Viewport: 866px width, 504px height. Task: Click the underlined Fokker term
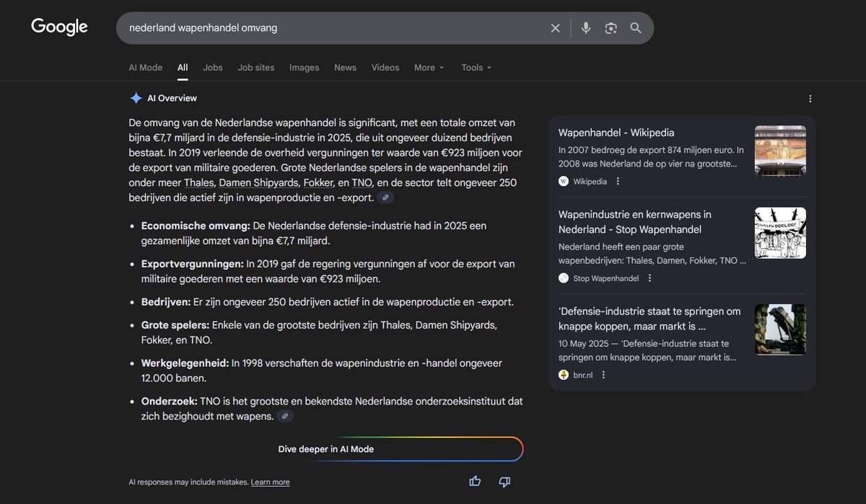pos(318,183)
